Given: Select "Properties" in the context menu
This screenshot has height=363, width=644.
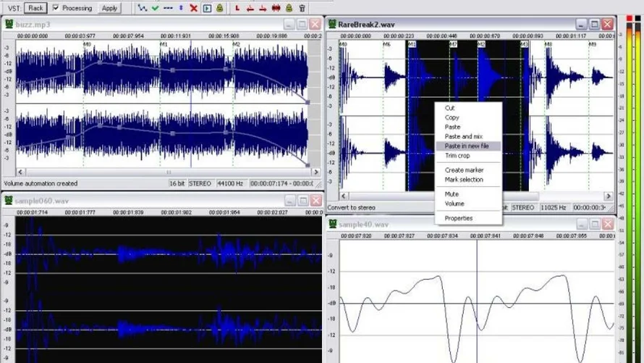Looking at the screenshot, I should [458, 218].
